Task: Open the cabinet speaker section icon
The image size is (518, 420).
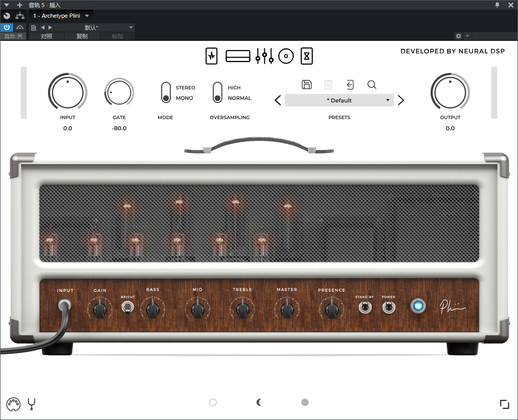Action: click(286, 56)
